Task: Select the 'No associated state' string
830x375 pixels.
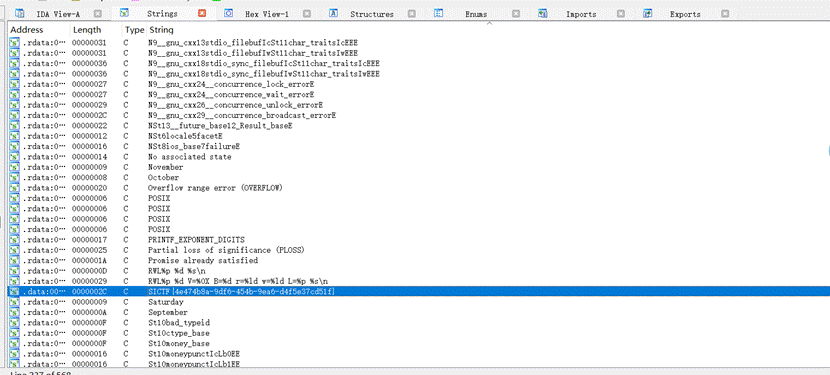Action: [190, 157]
